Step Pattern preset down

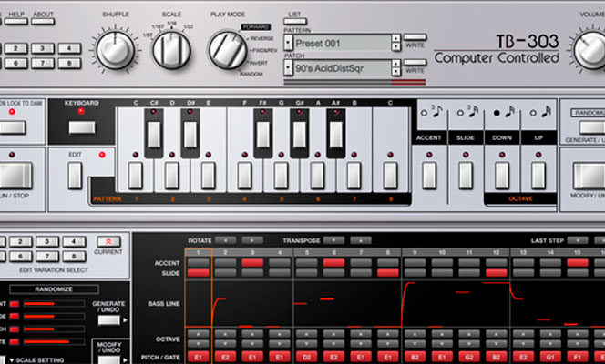tap(395, 46)
